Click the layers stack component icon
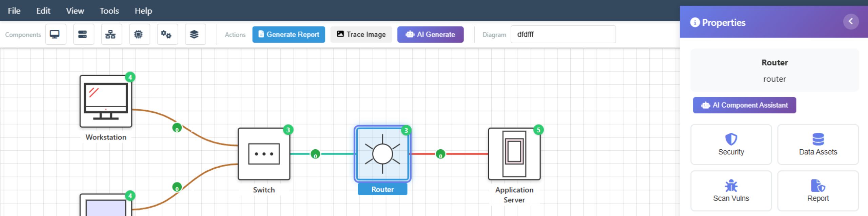Image resolution: width=868 pixels, height=216 pixels. [195, 35]
